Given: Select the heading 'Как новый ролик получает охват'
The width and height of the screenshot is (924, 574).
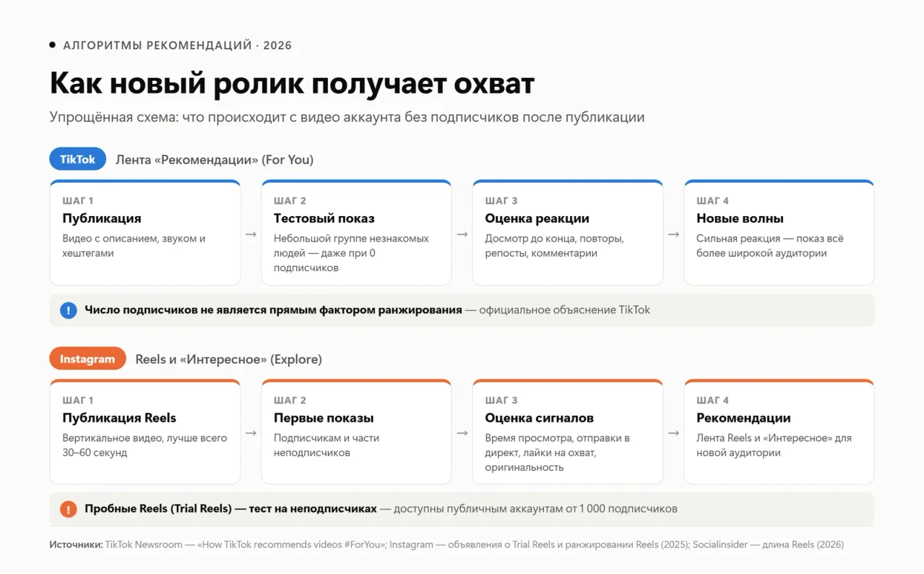Looking at the screenshot, I should pyautogui.click(x=292, y=84).
